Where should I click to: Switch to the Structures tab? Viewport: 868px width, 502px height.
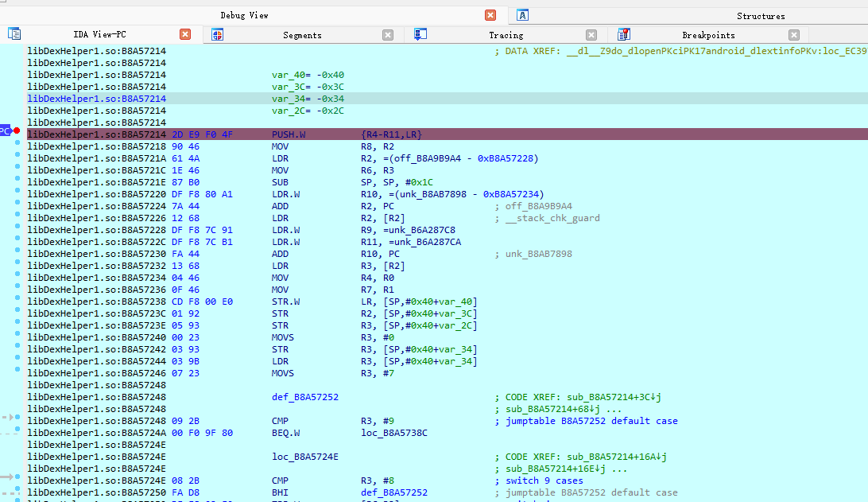pos(760,16)
